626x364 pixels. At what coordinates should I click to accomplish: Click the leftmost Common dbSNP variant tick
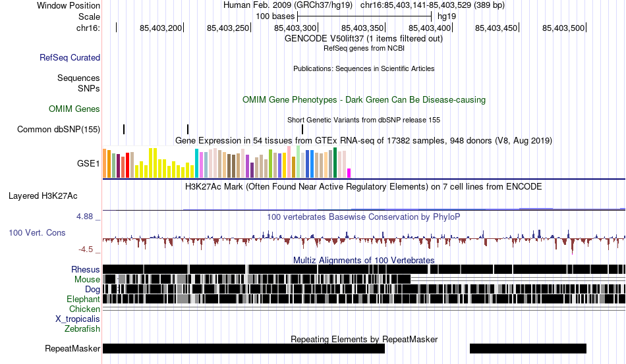pos(124,129)
